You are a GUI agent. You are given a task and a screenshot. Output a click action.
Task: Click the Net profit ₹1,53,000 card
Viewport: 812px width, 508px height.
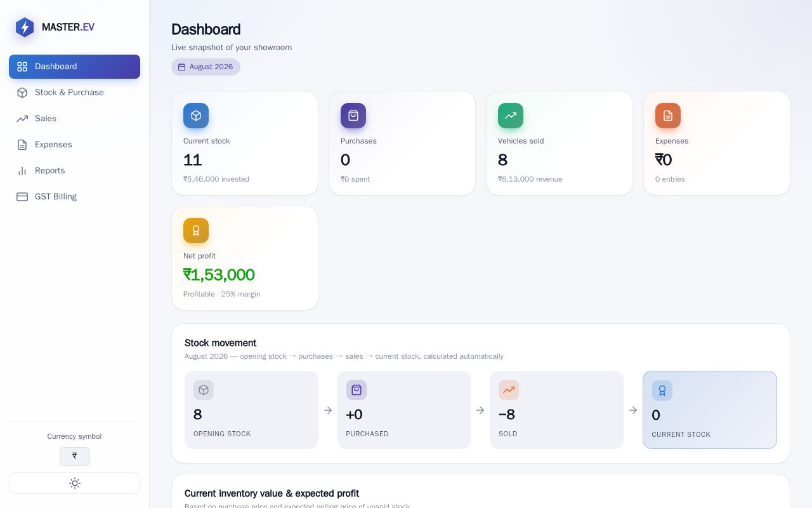pyautogui.click(x=245, y=258)
